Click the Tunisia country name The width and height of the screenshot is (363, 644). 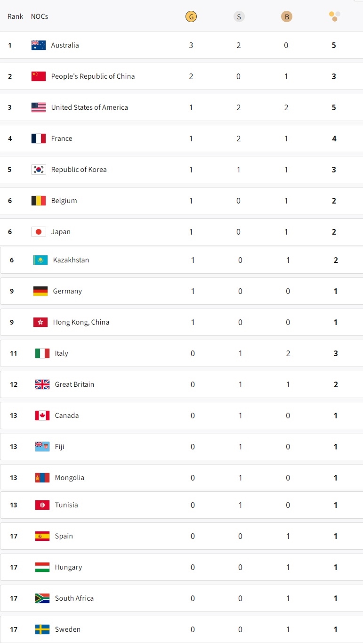pos(66,505)
